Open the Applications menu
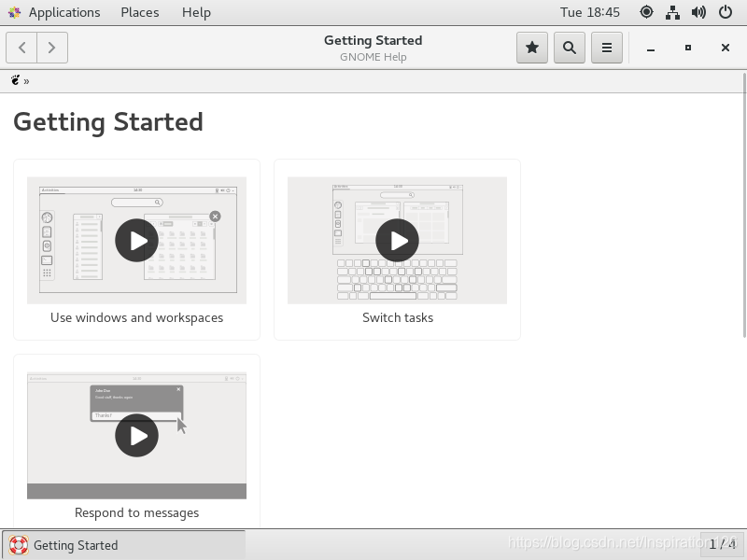Screen dimensions: 747x560 coord(64,12)
